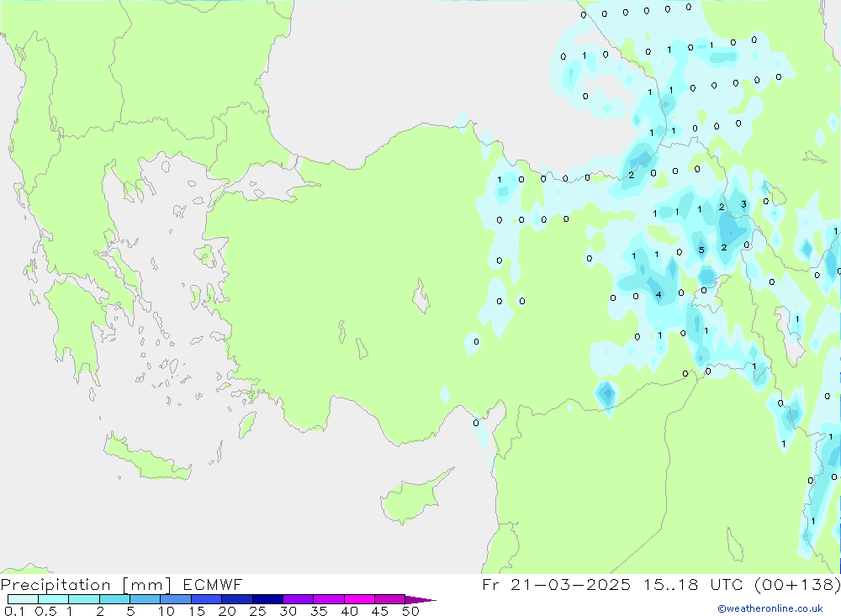Pick the 5–10 mm legend color swatch

[145, 599]
